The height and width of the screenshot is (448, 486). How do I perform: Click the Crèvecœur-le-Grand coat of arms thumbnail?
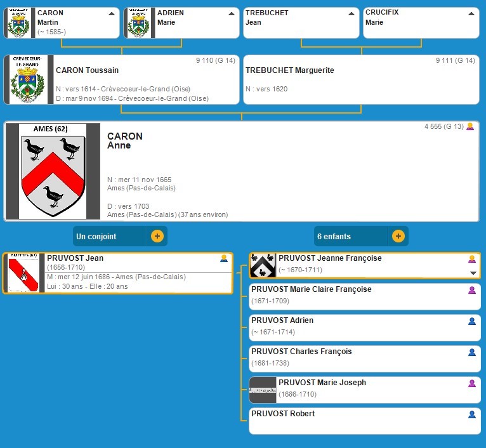point(27,80)
